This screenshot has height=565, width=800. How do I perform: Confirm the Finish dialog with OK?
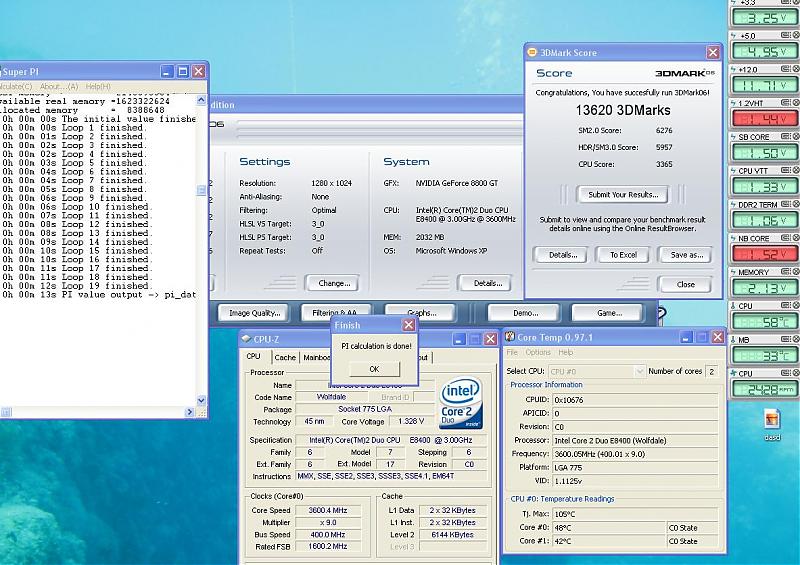click(x=374, y=369)
